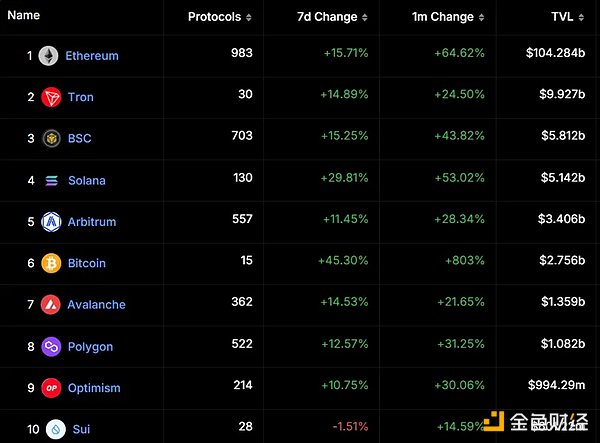The height and width of the screenshot is (443, 600).
Task: Open the Avalanche chain link
Action: 96,304
